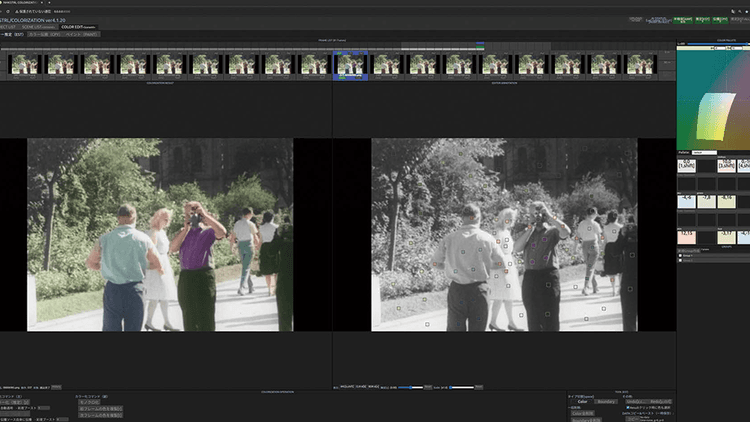Click the browser reload icon
The height and width of the screenshot is (422, 750).
click(x=8, y=11)
